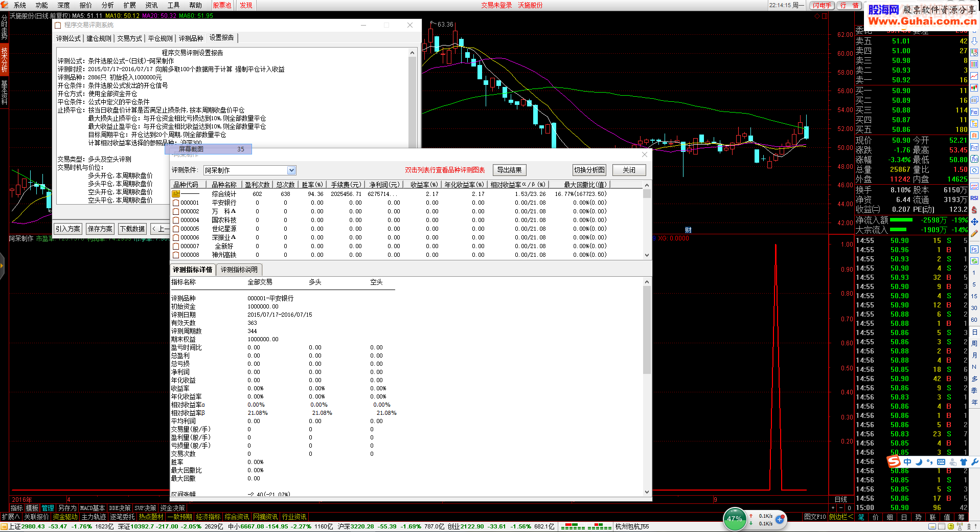980x532 pixels.
Task: Click the 关闭 button in results window
Action: 629,170
